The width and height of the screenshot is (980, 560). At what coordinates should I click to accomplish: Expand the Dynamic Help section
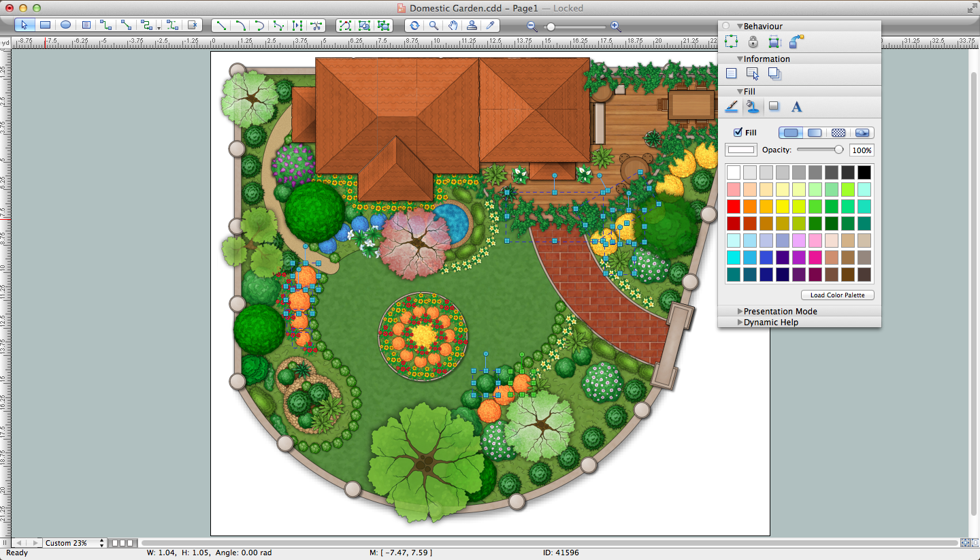click(x=740, y=323)
